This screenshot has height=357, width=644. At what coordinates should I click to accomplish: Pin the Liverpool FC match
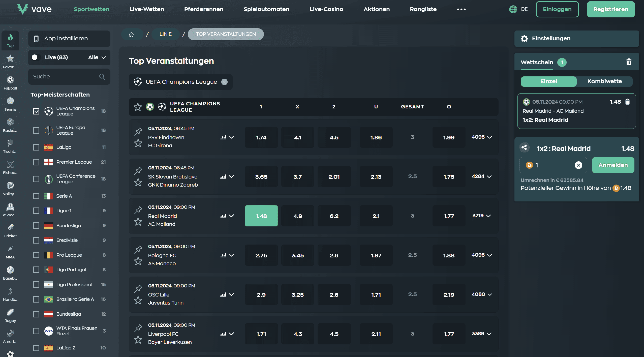tap(138, 328)
